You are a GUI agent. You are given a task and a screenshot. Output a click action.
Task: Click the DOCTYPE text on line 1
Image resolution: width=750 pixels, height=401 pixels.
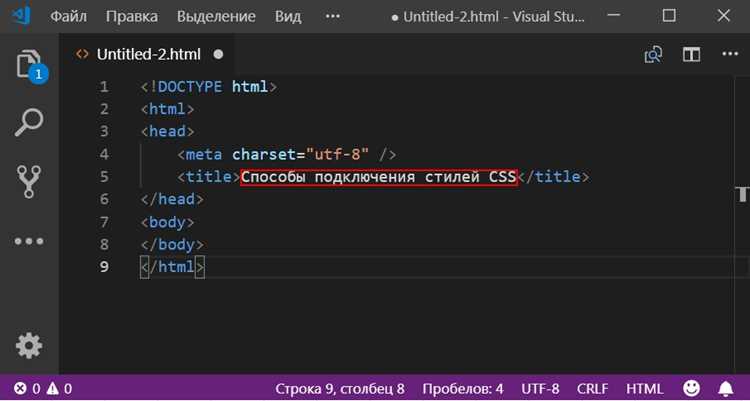[x=190, y=87]
